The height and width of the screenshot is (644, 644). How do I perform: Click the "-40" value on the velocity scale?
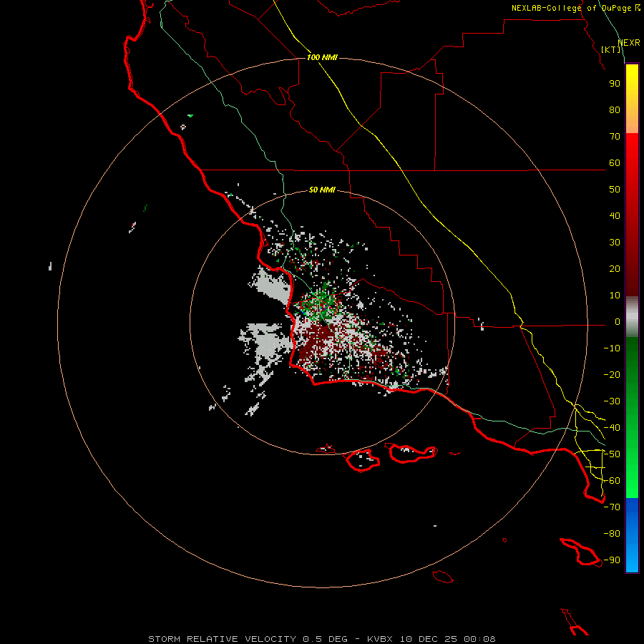(612, 428)
